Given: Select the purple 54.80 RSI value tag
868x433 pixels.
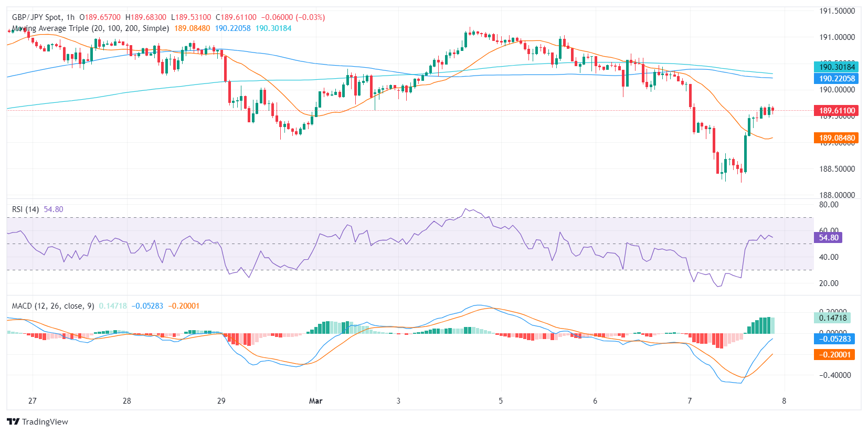Looking at the screenshot, I should tap(829, 238).
